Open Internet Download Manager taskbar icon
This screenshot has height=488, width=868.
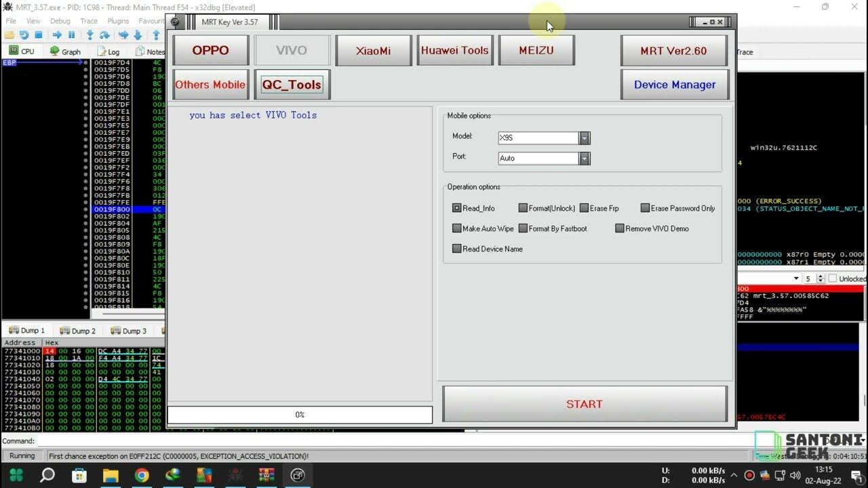[172, 475]
